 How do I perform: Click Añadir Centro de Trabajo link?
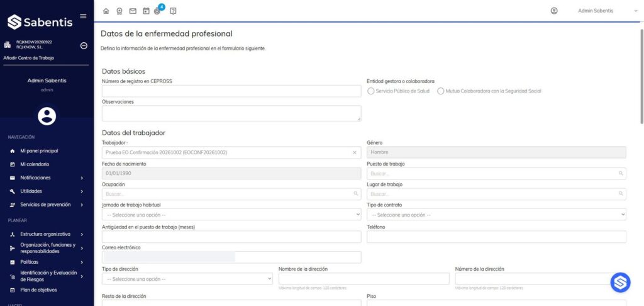[29, 58]
